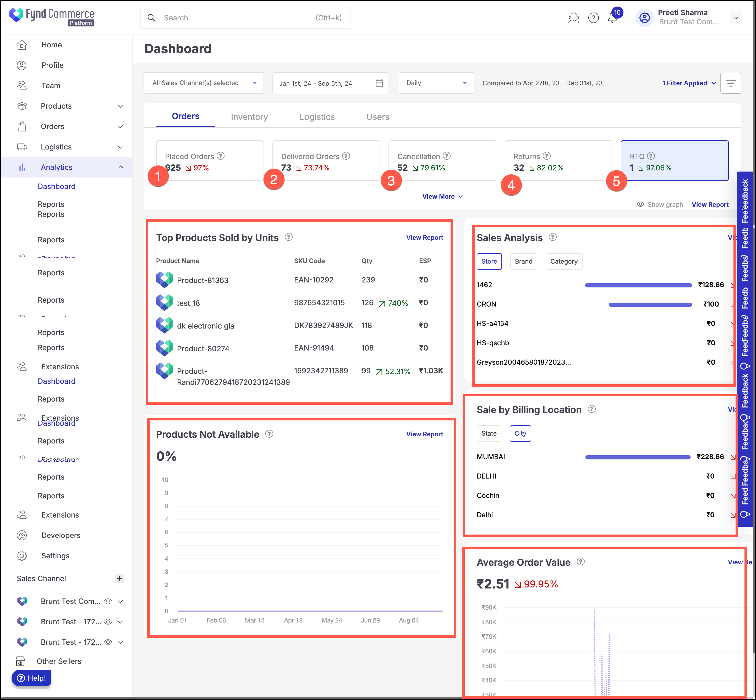Click the Other Sellers store icon

20,661
